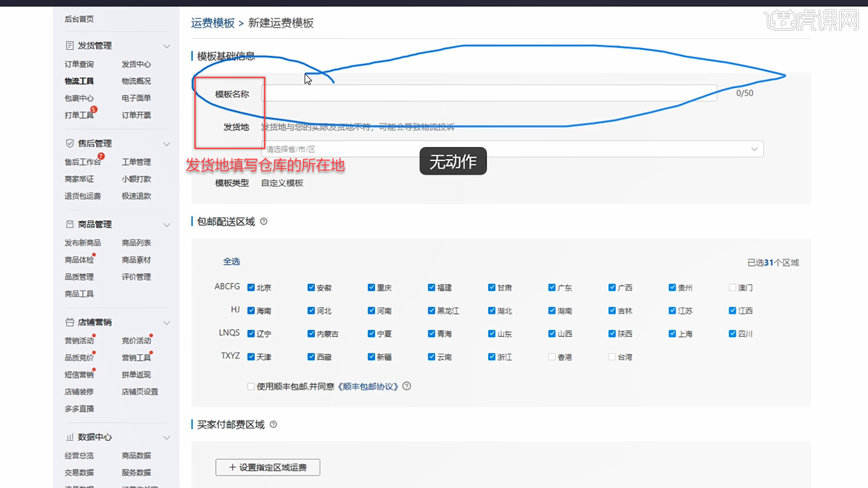
Task: Open 营销活动 menu item
Action: 79,341
